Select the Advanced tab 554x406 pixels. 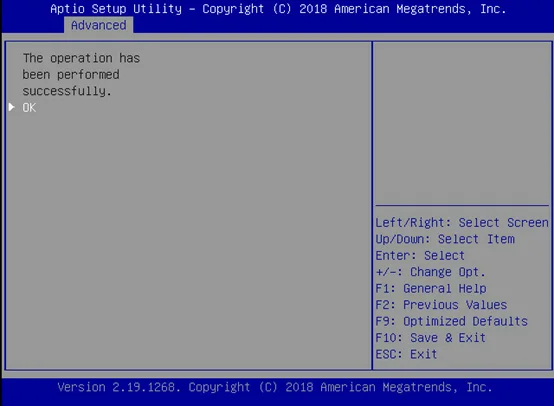tap(99, 25)
